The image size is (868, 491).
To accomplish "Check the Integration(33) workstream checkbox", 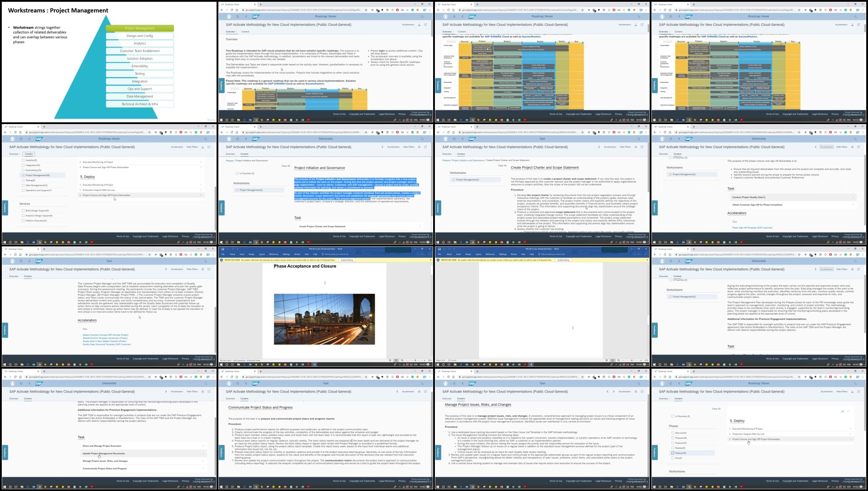I will tap(23, 165).
